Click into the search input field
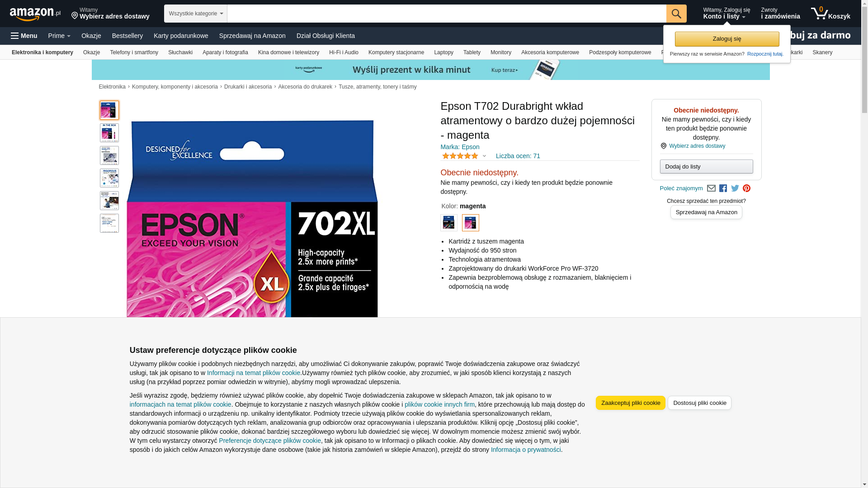Viewport: 868px width, 488px height. click(x=447, y=14)
